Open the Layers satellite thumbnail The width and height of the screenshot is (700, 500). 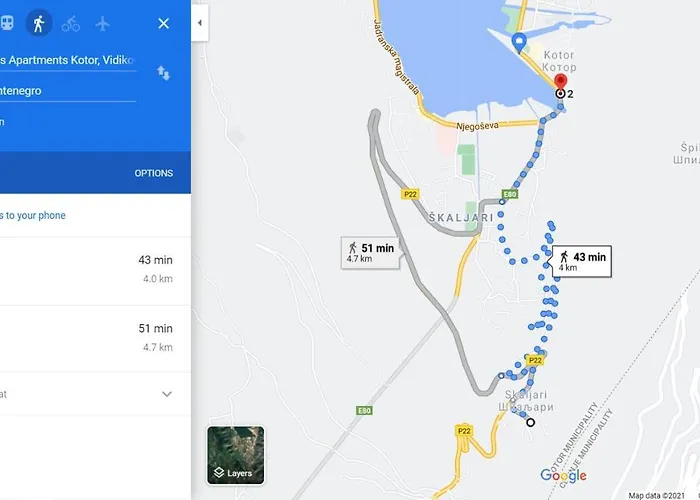point(236,455)
